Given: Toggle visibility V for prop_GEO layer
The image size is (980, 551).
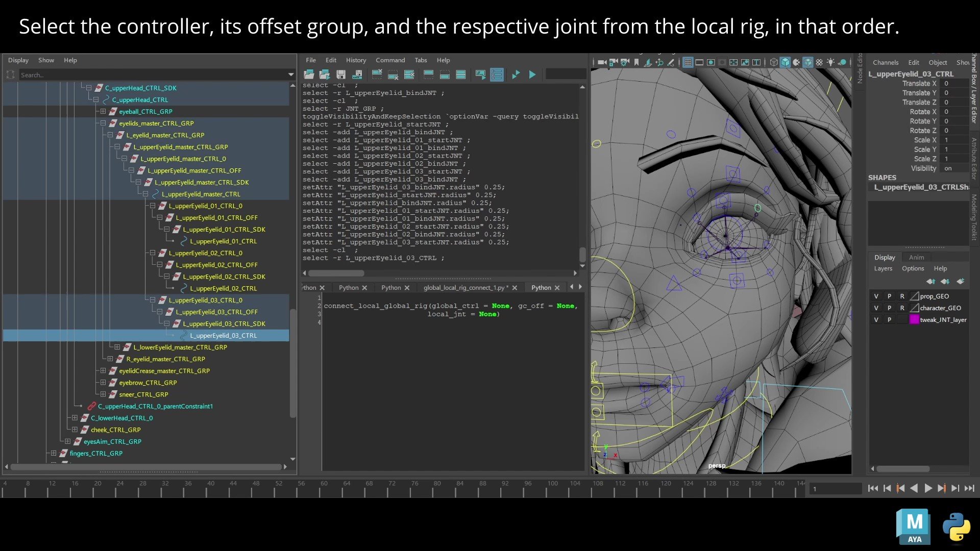Looking at the screenshot, I should tap(876, 296).
